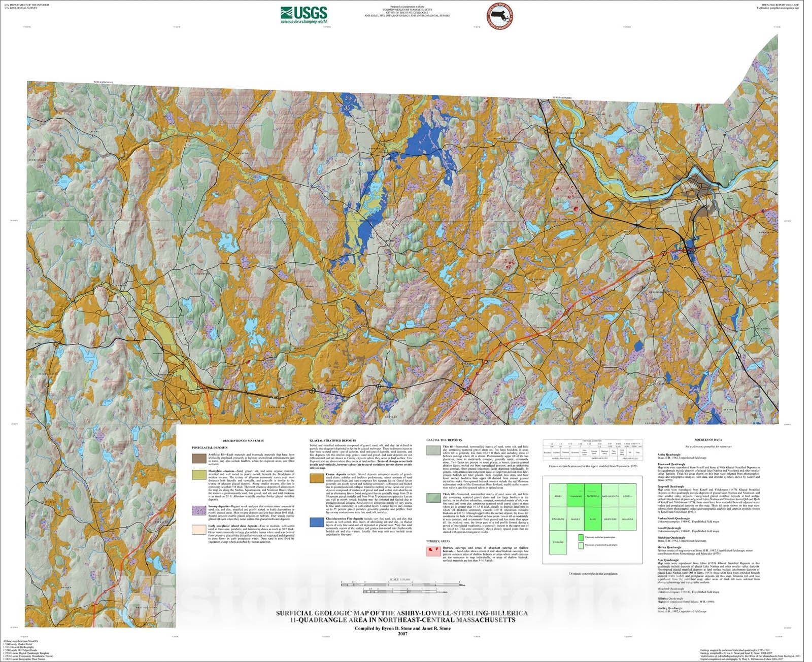Screen dimensions: 812x662
Task: Click the 'Lowell Quadrangle' source entry
Action: coord(689,530)
